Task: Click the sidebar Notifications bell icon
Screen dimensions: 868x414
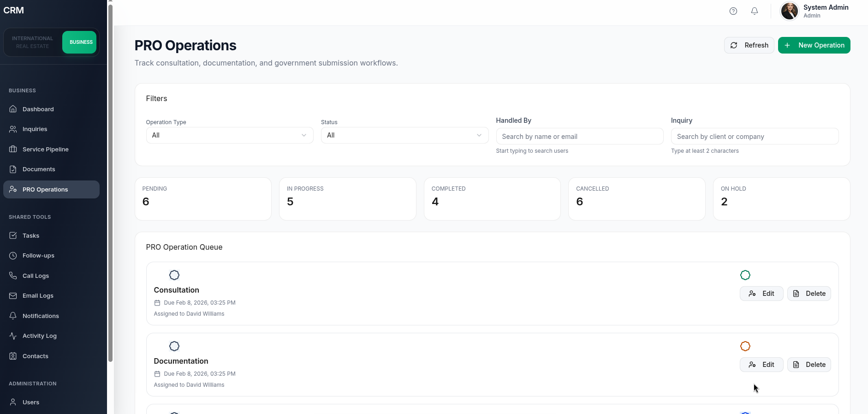Action: pyautogui.click(x=13, y=316)
